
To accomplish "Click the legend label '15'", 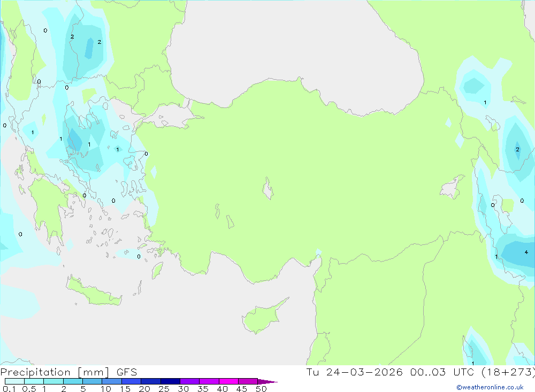I will 125,389.
